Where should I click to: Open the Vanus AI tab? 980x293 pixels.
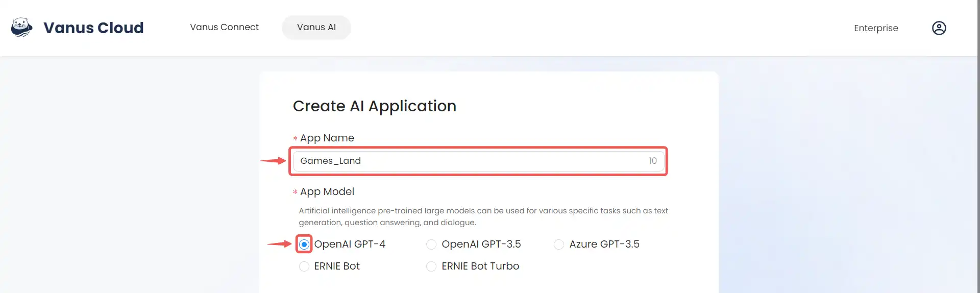(x=316, y=27)
